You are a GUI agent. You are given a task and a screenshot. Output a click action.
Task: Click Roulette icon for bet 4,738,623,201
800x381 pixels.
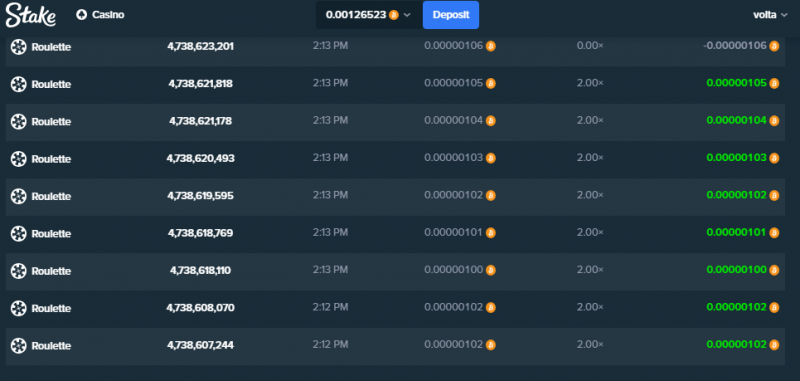coord(18,47)
